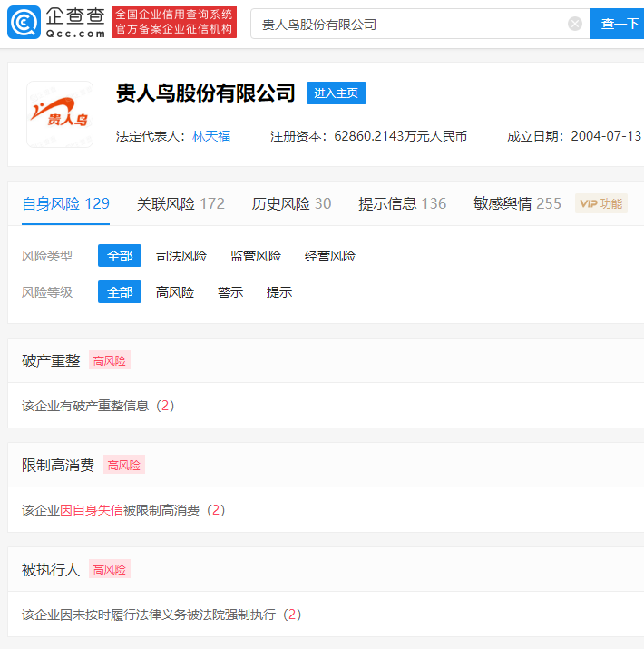This screenshot has width=644, height=649.
Task: Filter risk level by 警示
Action: click(x=230, y=292)
